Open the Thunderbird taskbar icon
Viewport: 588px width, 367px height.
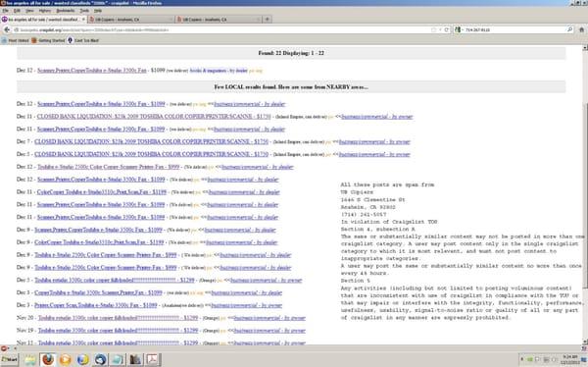[x=100, y=359]
